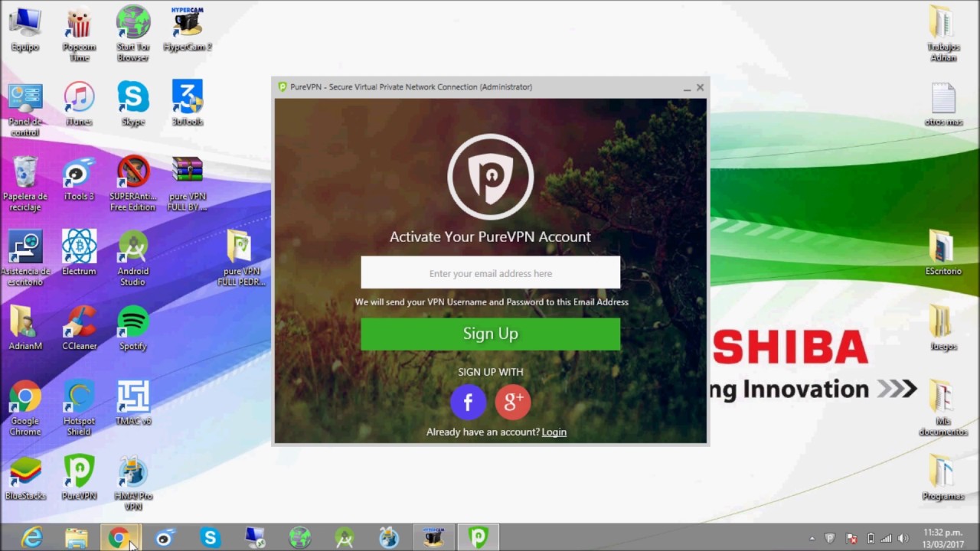980x551 pixels.
Task: Click the email address input field
Action: (490, 273)
